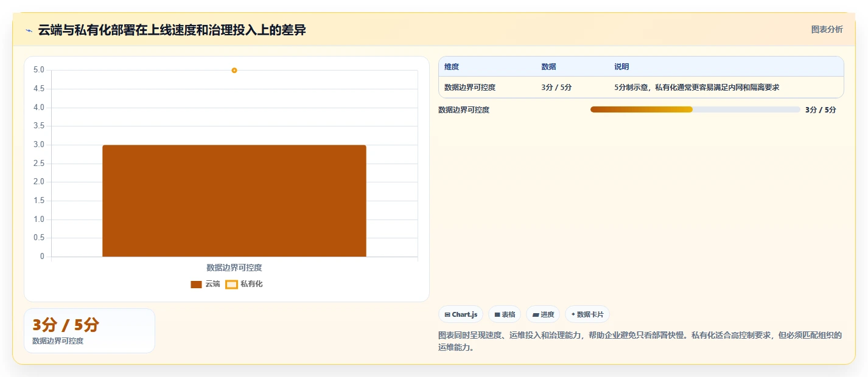The height and width of the screenshot is (377, 868).
Task: Toggle the 私有化 legend color swatch
Action: 231,284
